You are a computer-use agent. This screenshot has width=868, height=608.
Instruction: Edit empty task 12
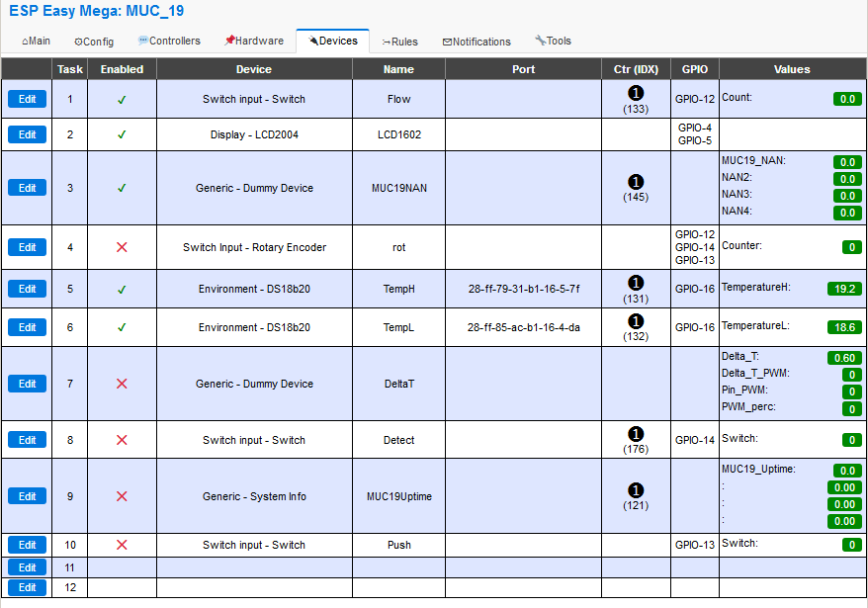pos(27,587)
